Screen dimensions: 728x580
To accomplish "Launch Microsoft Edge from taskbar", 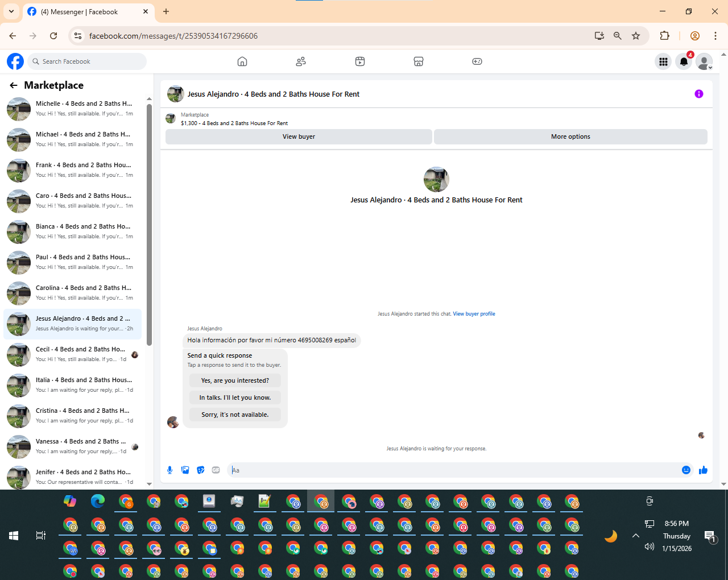I will (x=98, y=501).
